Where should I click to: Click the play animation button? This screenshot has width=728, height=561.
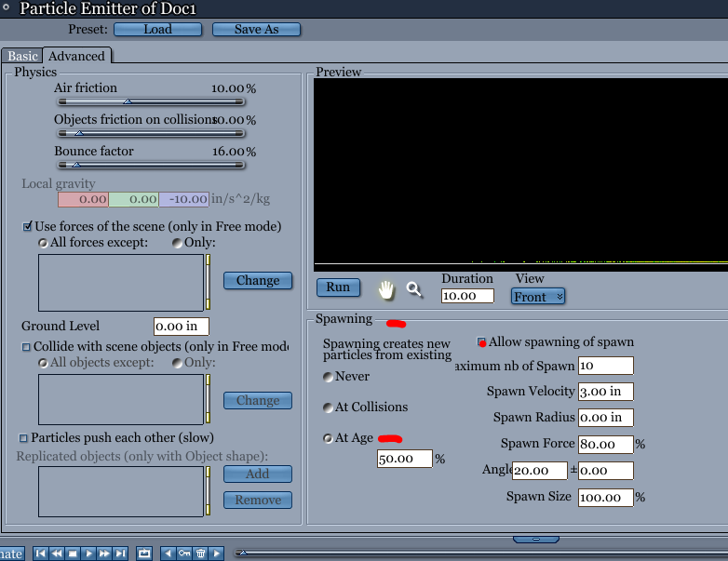pyautogui.click(x=88, y=554)
